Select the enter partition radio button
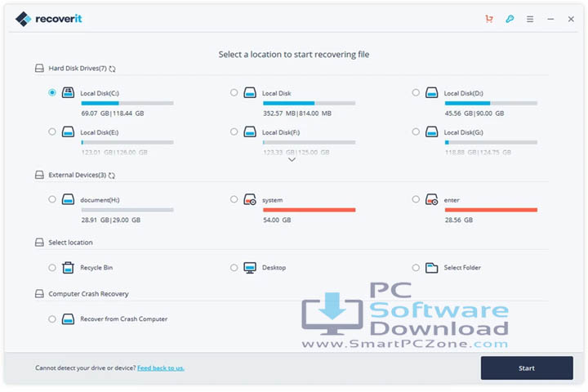Viewport: 588px width, 392px height. [416, 199]
